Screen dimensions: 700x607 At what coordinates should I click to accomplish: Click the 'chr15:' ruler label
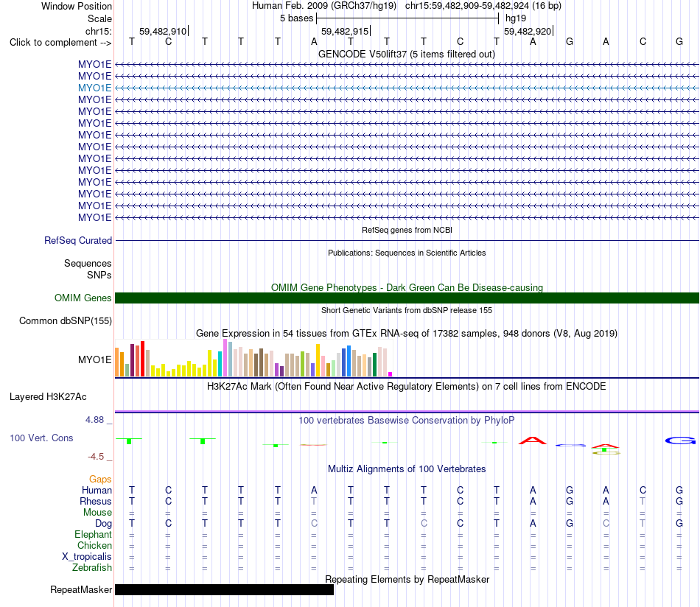point(98,31)
